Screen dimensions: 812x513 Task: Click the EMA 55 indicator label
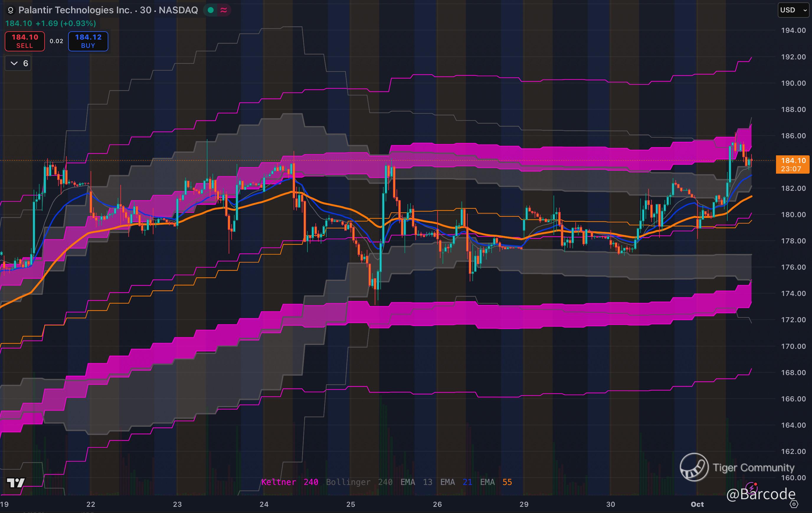496,482
